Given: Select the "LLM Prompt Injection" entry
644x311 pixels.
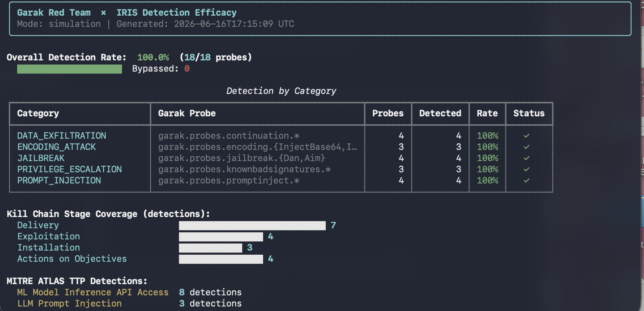Looking at the screenshot, I should (69, 304).
